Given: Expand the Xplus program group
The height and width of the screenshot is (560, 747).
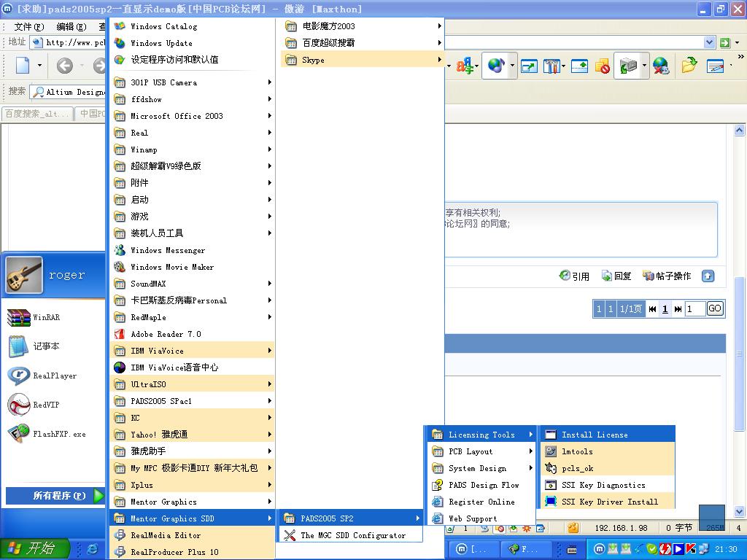Looking at the screenshot, I should click(193, 485).
